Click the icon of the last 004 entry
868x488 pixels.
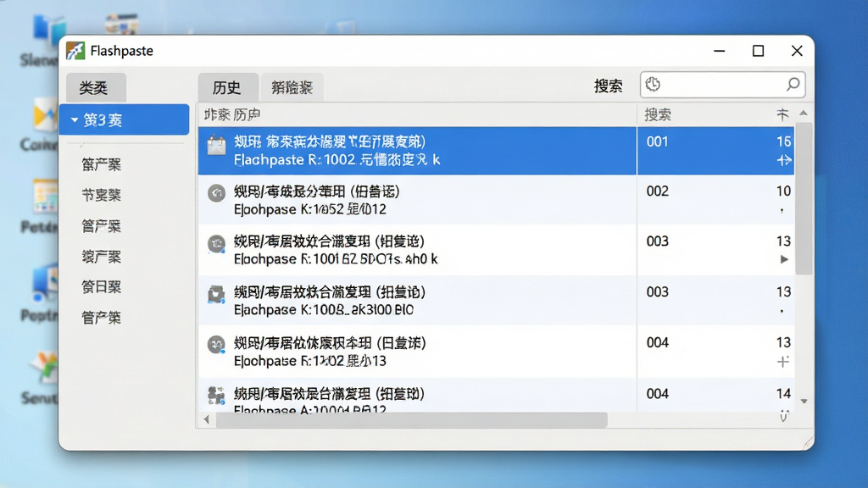pos(216,395)
